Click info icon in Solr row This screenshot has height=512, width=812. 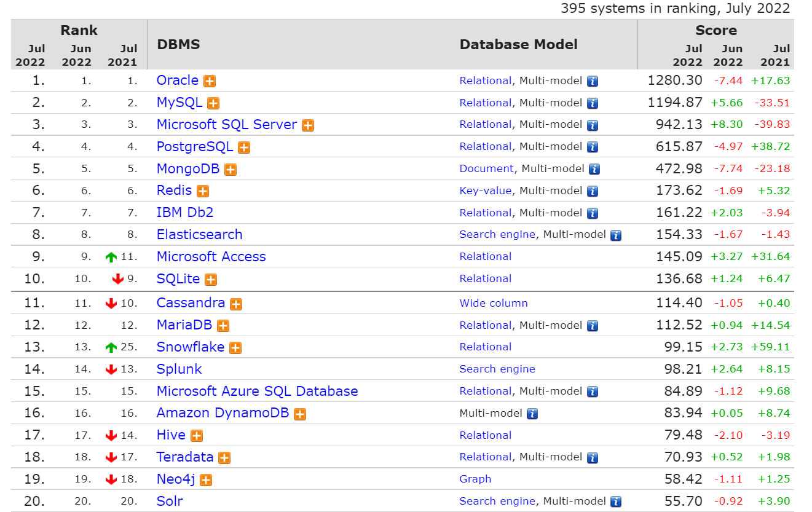click(x=616, y=502)
